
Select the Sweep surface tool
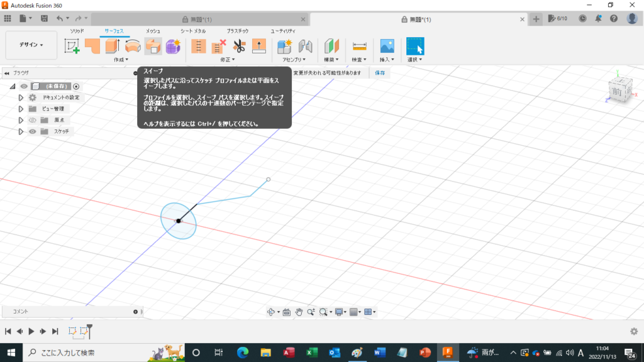tap(153, 46)
